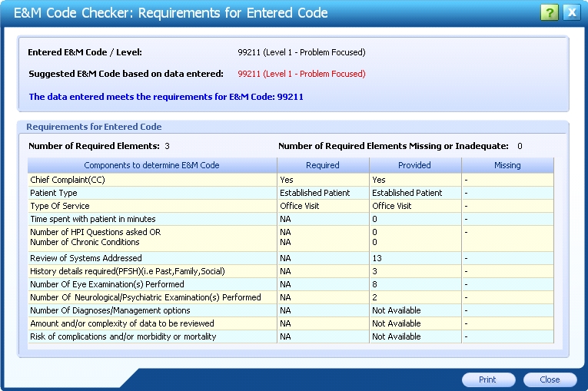Screen dimensions: 588x391
Task: Select 'Amount and/or complexity of data' row
Action: (291, 323)
